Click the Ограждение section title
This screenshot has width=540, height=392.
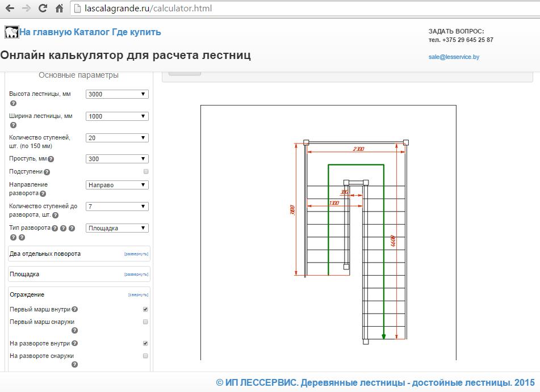click(27, 294)
